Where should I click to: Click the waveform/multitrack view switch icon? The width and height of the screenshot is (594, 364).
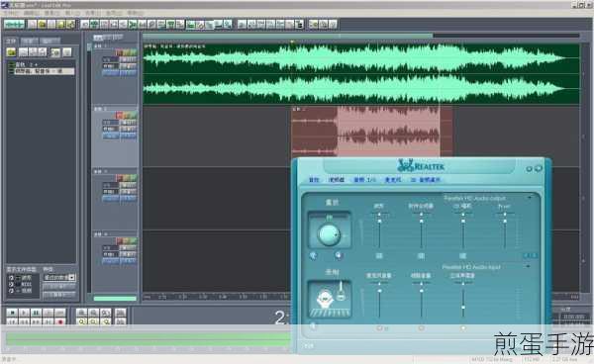[x=14, y=25]
